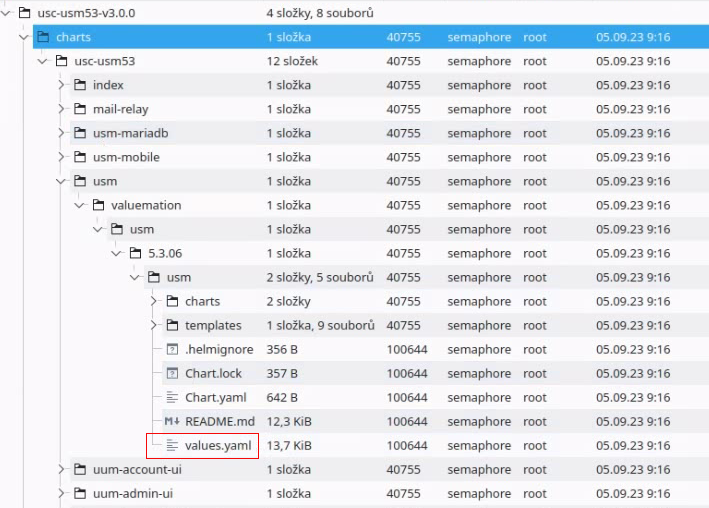Click the templates folder icon
Image resolution: width=709 pixels, height=508 pixels.
(172, 325)
